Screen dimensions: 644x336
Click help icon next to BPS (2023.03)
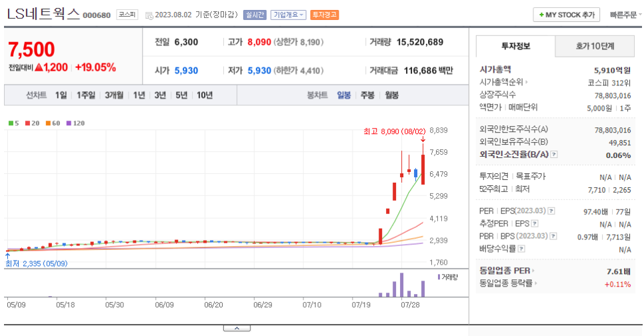(553, 236)
